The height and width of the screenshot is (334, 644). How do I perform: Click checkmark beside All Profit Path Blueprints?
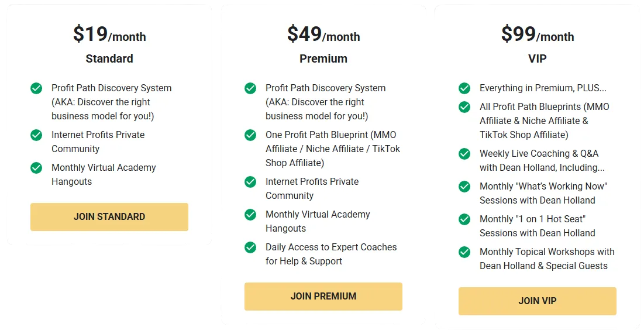pyautogui.click(x=464, y=107)
